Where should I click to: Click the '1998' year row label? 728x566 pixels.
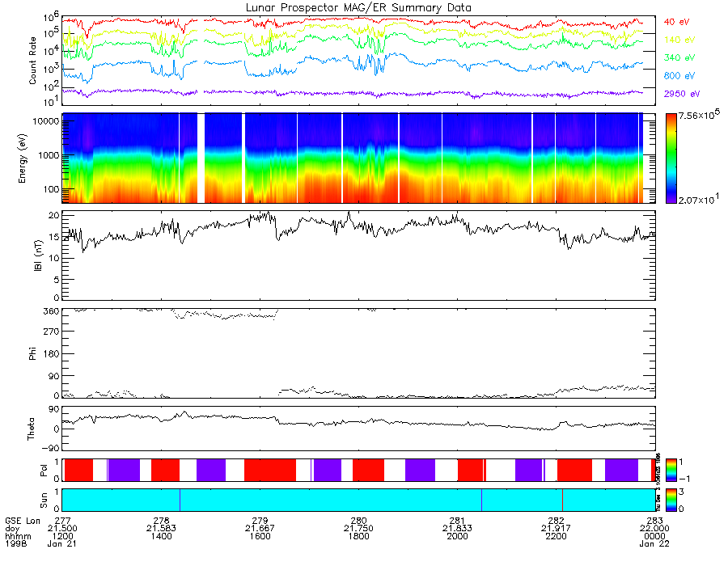click(16, 543)
